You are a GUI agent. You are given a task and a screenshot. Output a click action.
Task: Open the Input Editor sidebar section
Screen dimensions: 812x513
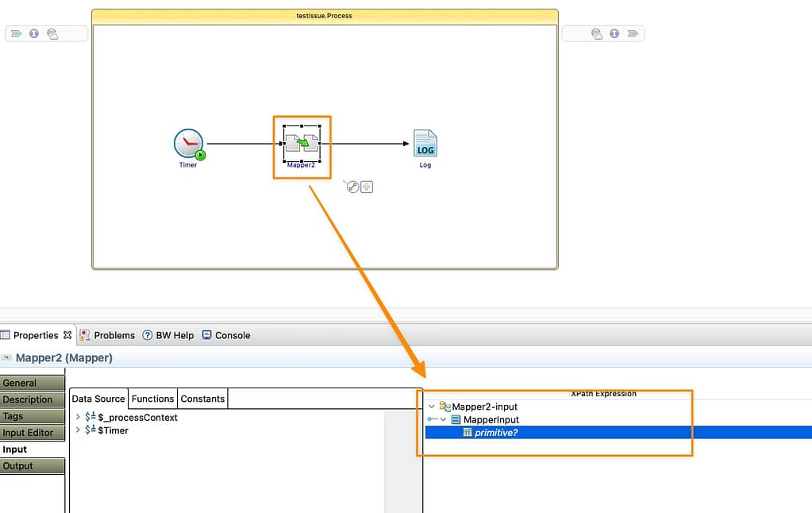[x=30, y=432]
